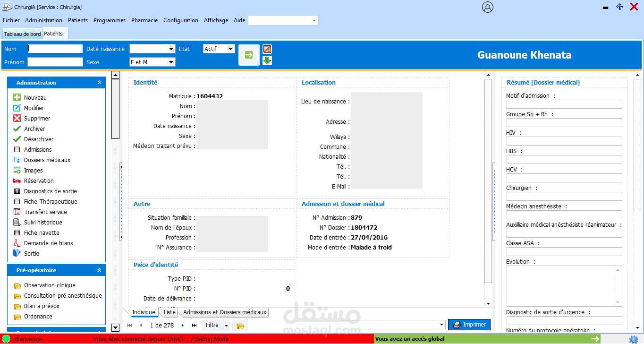644x344 pixels.
Task: Open the Images icon
Action: (x=17, y=170)
